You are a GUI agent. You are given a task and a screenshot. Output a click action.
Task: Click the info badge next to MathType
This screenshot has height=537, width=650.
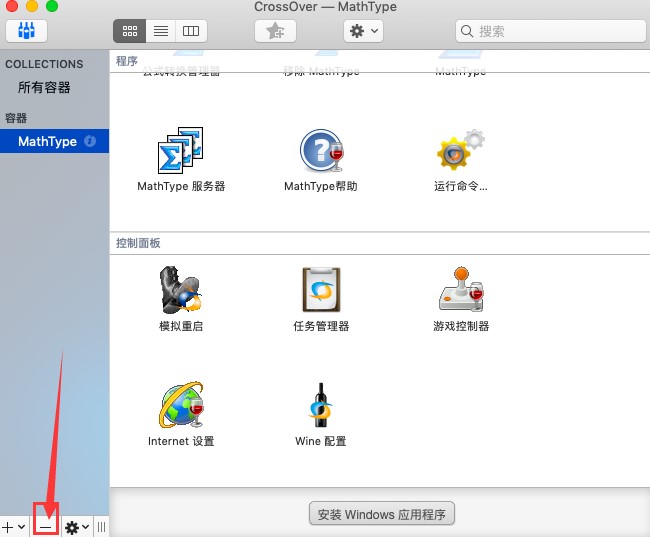pos(90,141)
